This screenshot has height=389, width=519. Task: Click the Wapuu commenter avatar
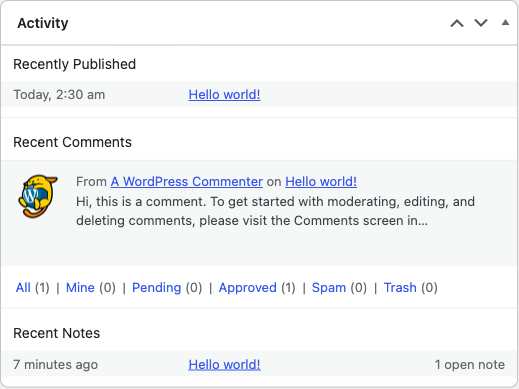click(x=37, y=196)
